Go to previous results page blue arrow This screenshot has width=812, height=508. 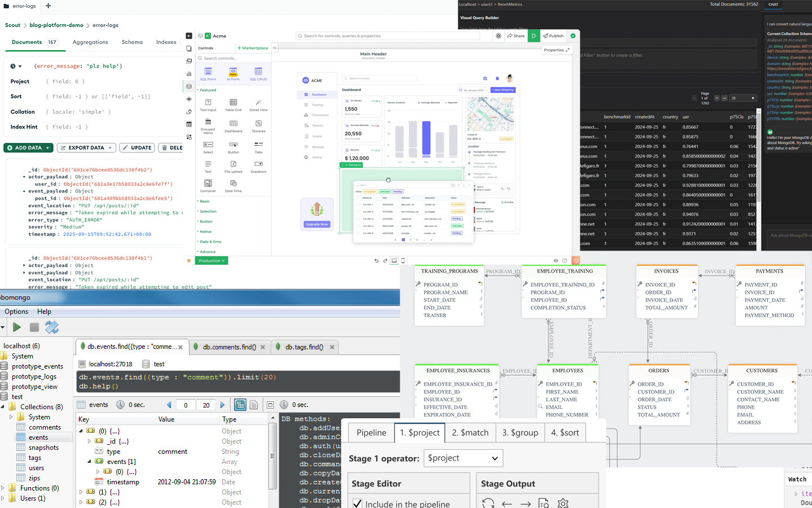(x=169, y=405)
